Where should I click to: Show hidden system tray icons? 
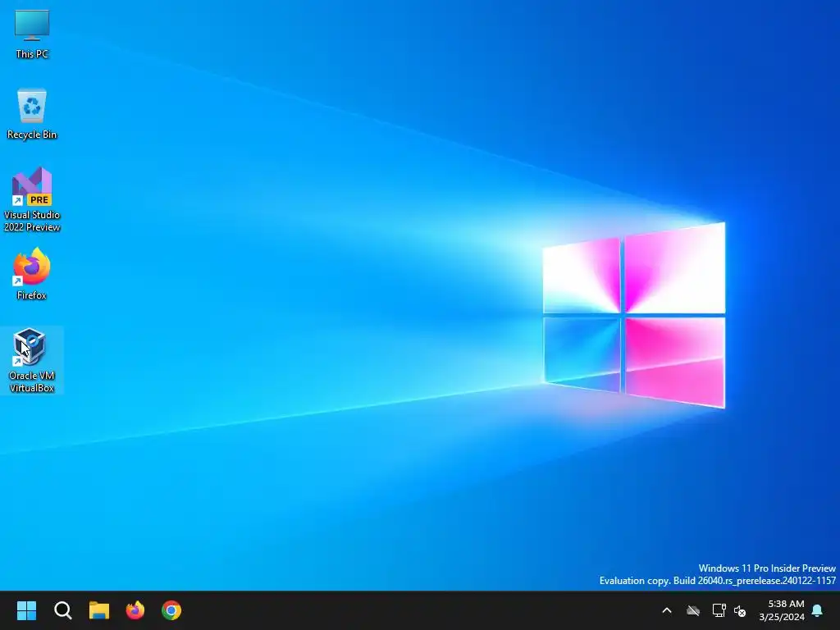click(x=667, y=610)
